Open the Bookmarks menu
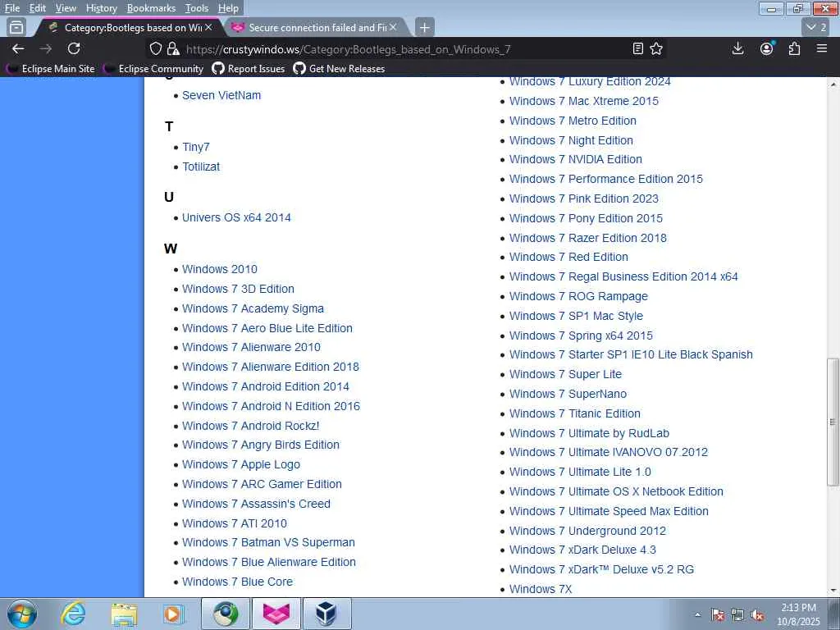Image resolution: width=840 pixels, height=630 pixels. (151, 8)
